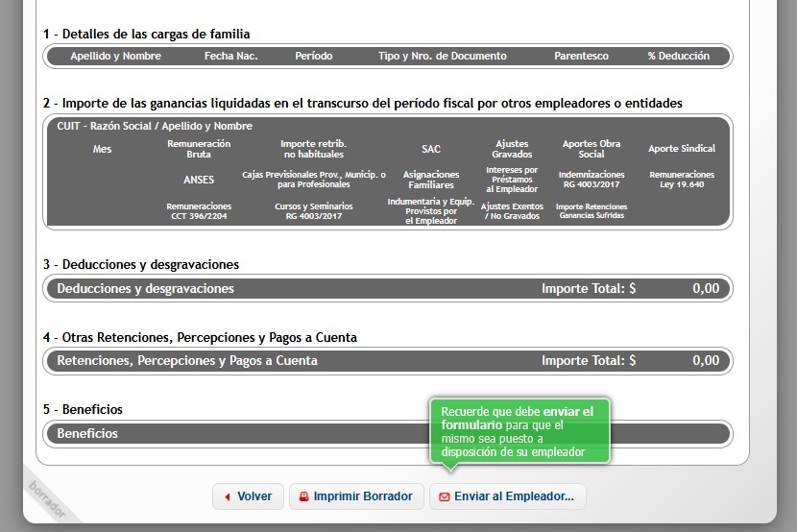
Task: Click the green reminder tooltip about sending form
Action: tap(519, 431)
